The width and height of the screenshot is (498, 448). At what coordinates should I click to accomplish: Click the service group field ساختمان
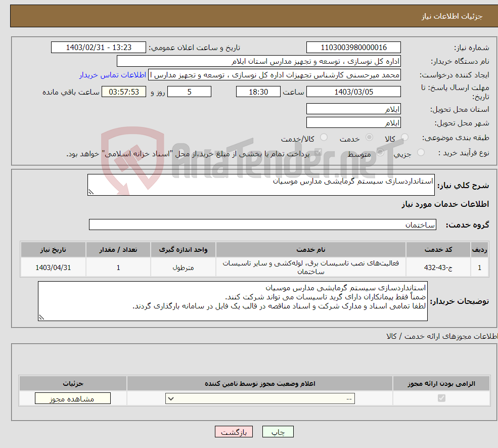pyautogui.click(x=263, y=225)
